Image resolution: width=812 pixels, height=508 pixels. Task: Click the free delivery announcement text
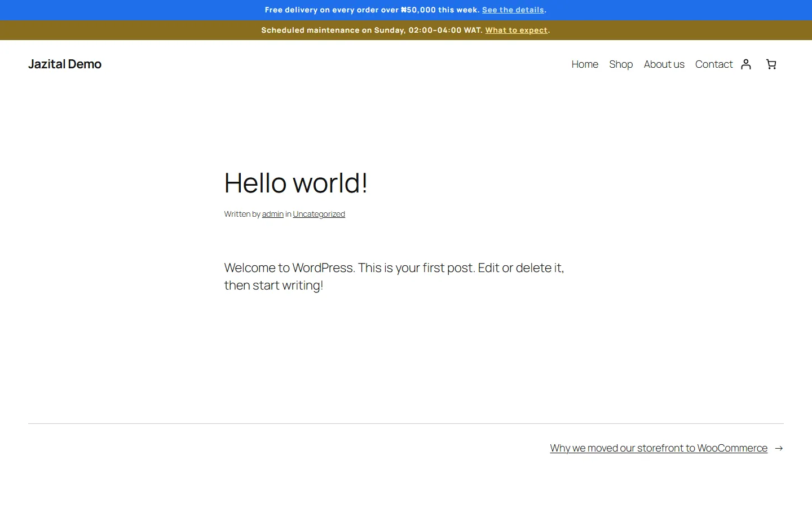click(372, 10)
